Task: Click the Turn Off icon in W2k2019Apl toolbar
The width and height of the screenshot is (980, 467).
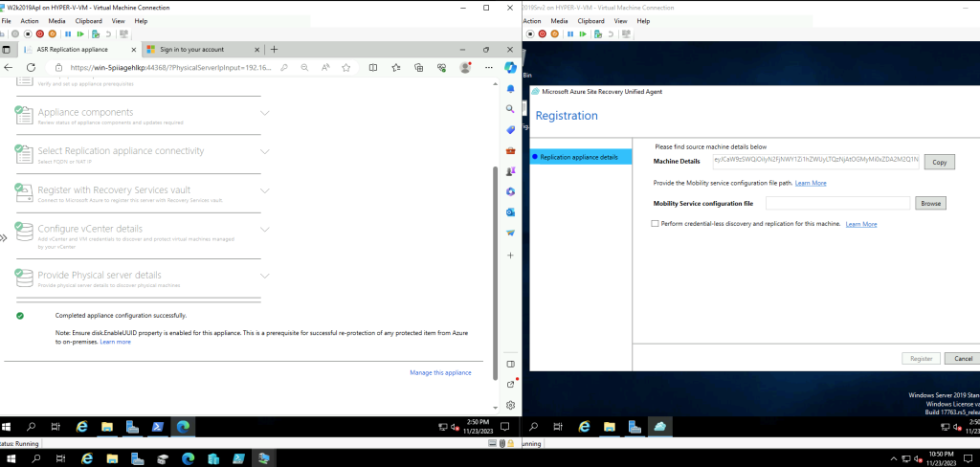Action: [27, 33]
